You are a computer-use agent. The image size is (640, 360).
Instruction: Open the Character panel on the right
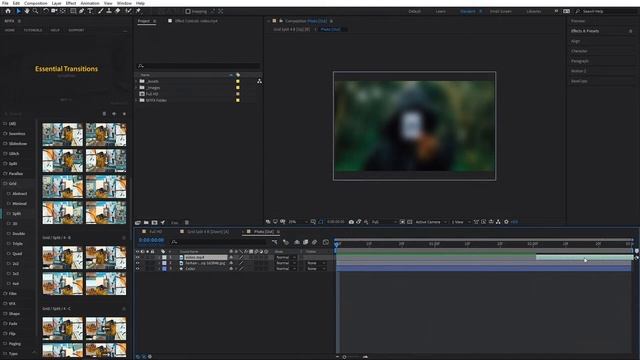pos(579,51)
